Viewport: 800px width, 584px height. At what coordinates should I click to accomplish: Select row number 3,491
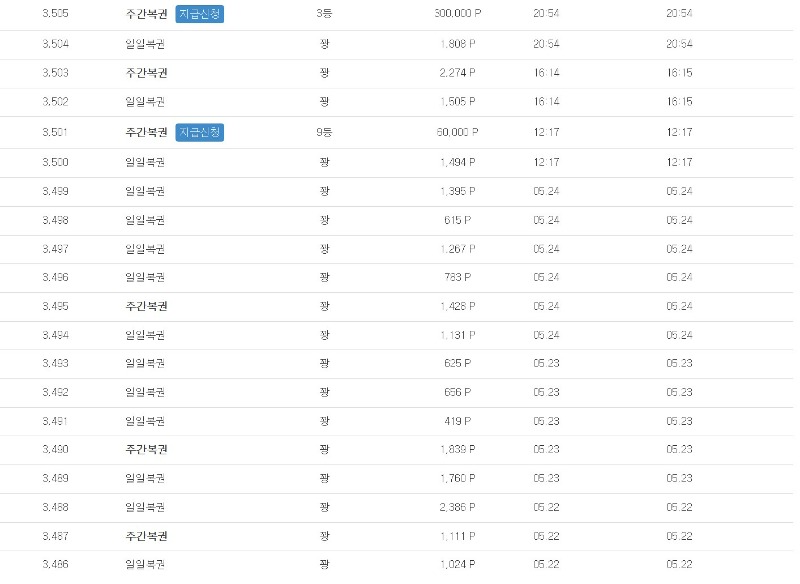coord(55,421)
